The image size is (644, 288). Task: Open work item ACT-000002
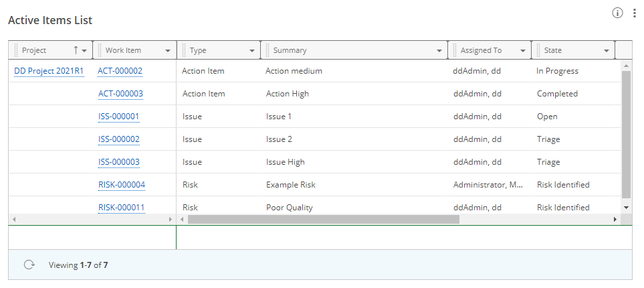coord(120,71)
